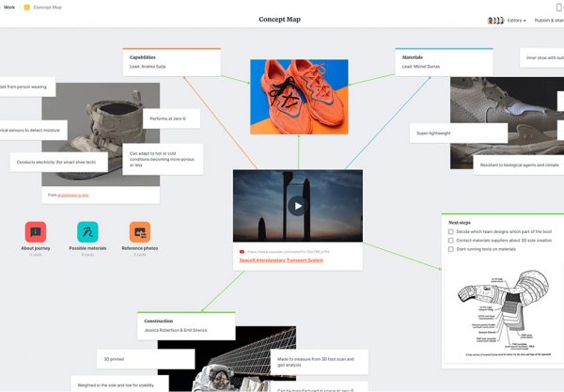564x392 pixels.
Task: Select 'sensors to detect moisture' note
Action: tap(34, 130)
